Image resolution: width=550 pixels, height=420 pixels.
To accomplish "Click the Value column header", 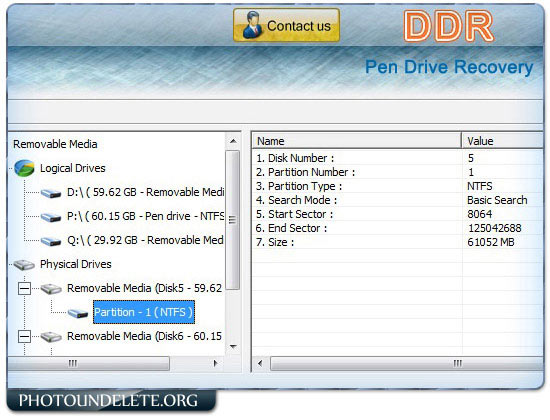I will tap(502, 141).
